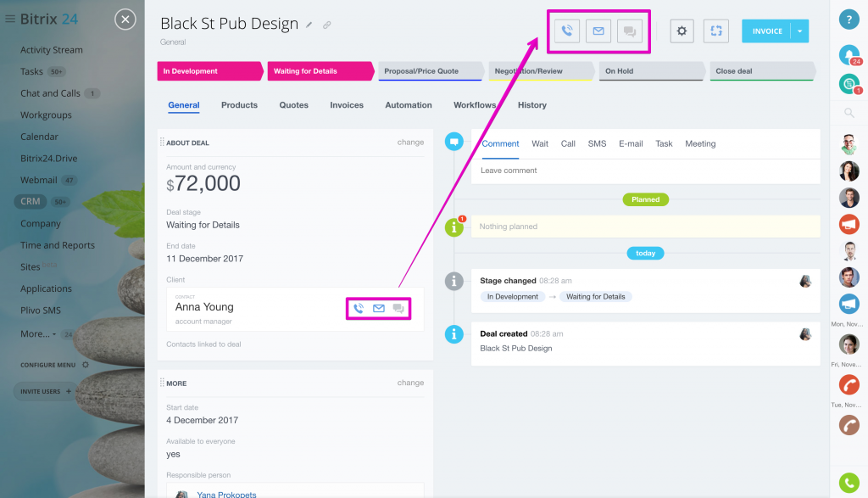The image size is (868, 498).
Task: Open the green chat icon with 1 badge
Action: click(848, 84)
